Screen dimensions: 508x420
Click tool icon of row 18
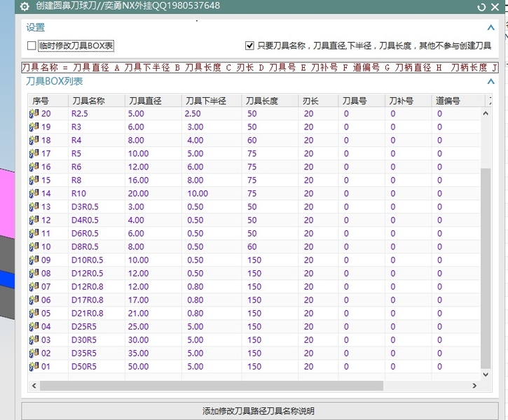[x=34, y=140]
